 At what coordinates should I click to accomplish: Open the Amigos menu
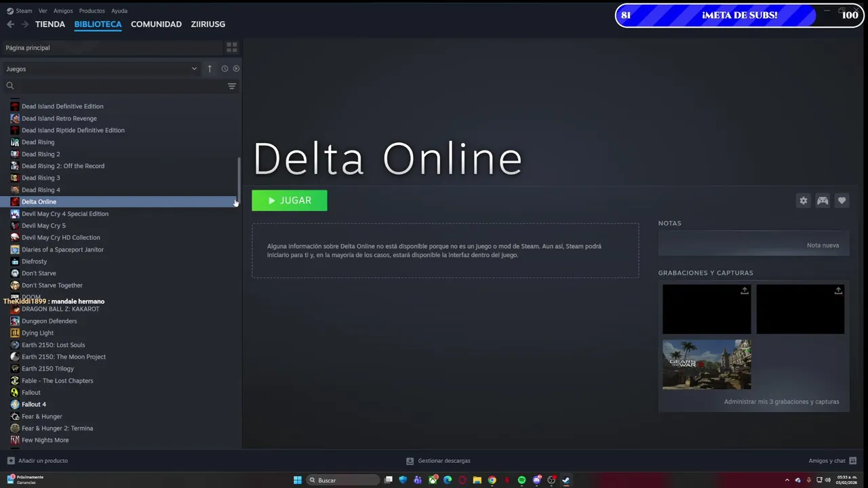[63, 11]
